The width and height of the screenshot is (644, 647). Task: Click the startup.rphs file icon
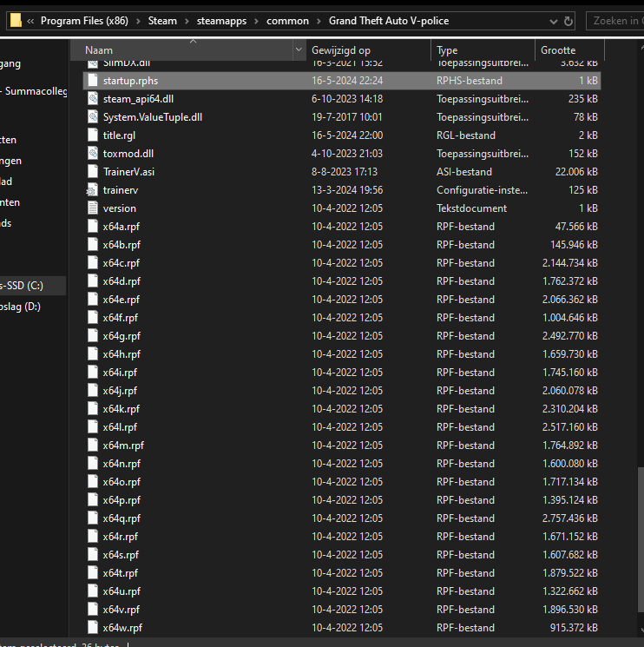(94, 81)
